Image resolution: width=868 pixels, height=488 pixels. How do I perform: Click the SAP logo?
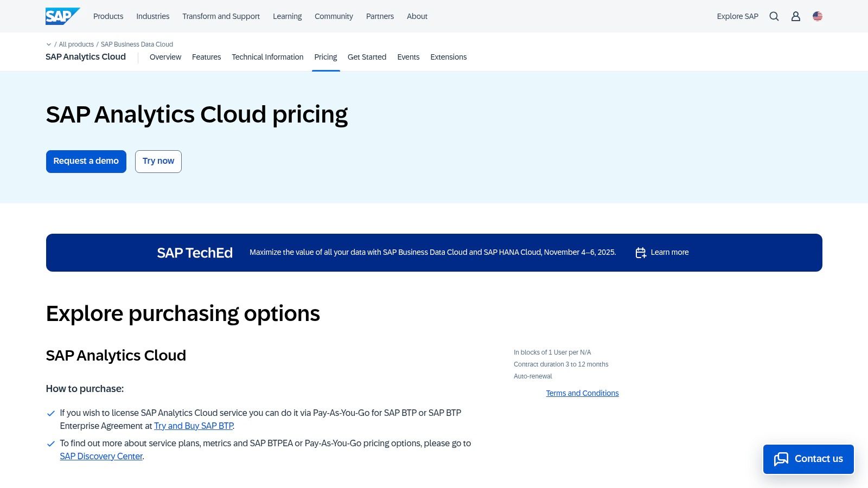point(63,16)
